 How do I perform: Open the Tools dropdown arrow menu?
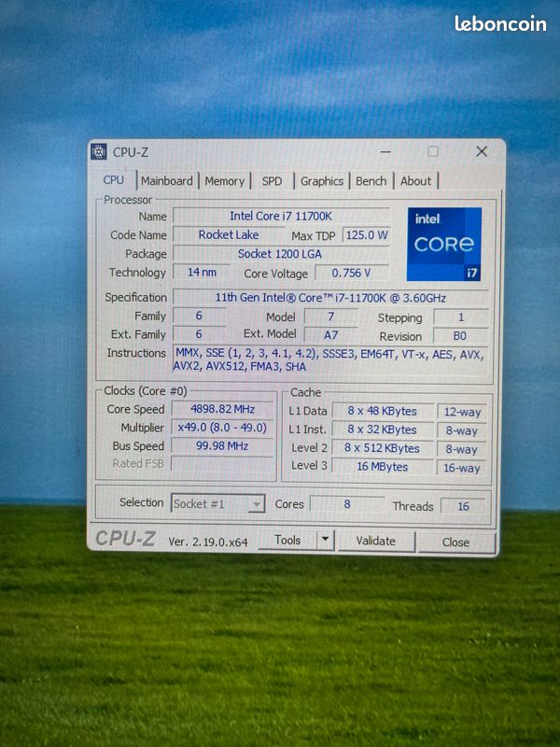(x=325, y=540)
